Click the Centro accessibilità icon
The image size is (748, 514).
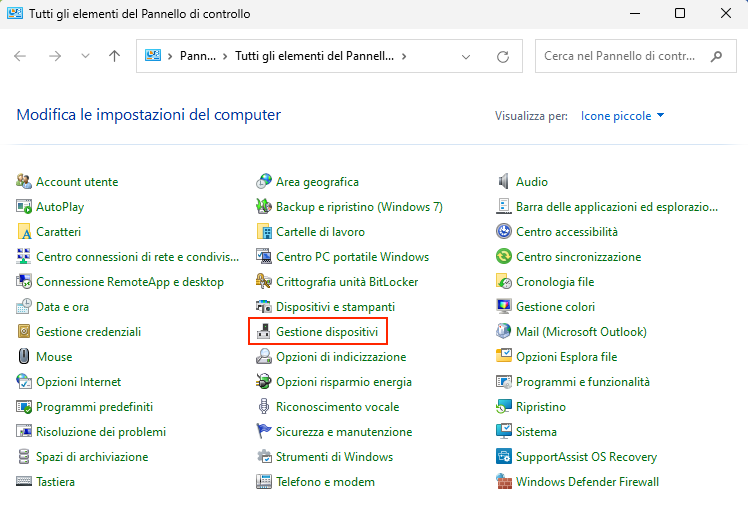point(505,232)
